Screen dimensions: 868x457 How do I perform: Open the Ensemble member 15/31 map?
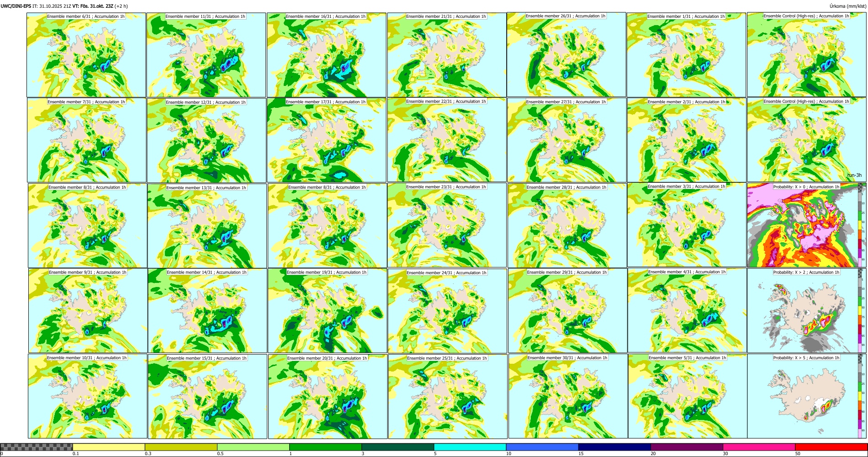point(207,396)
